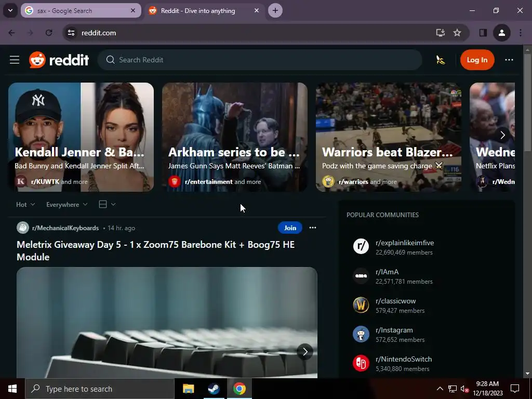The height and width of the screenshot is (399, 532).
Task: Open r/classicwow community icon
Action: pos(361,304)
